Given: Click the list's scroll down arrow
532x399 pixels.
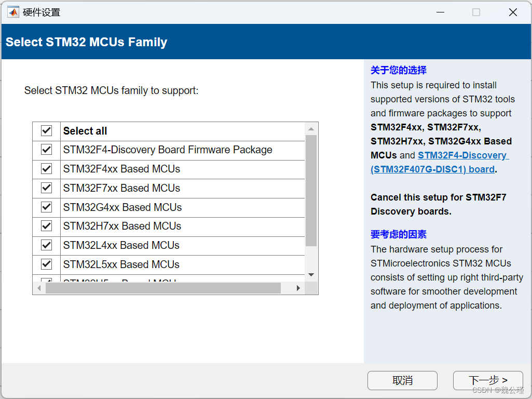Looking at the screenshot, I should [311, 275].
